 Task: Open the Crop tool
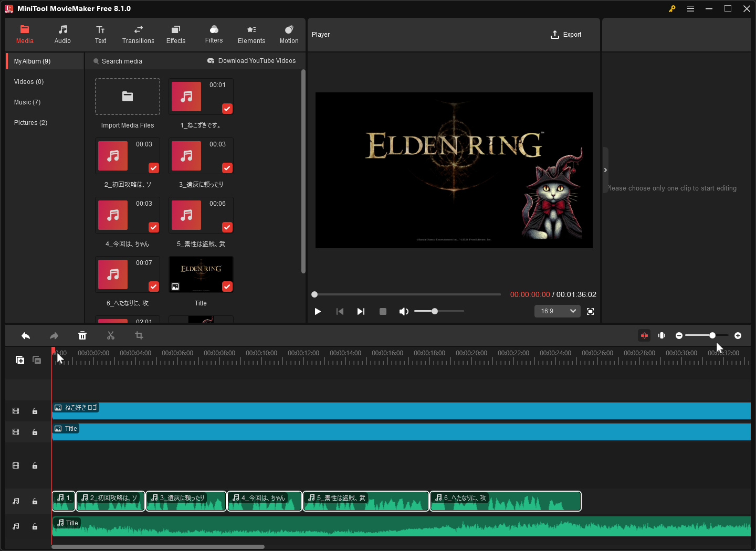[139, 336]
